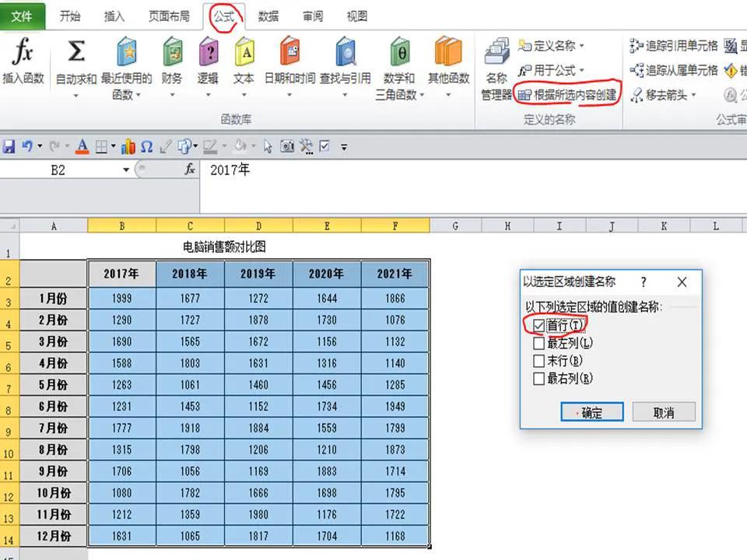Viewport: 747px width, 560px height.
Task: Open the undo history dropdown arrow
Action: tap(40, 146)
